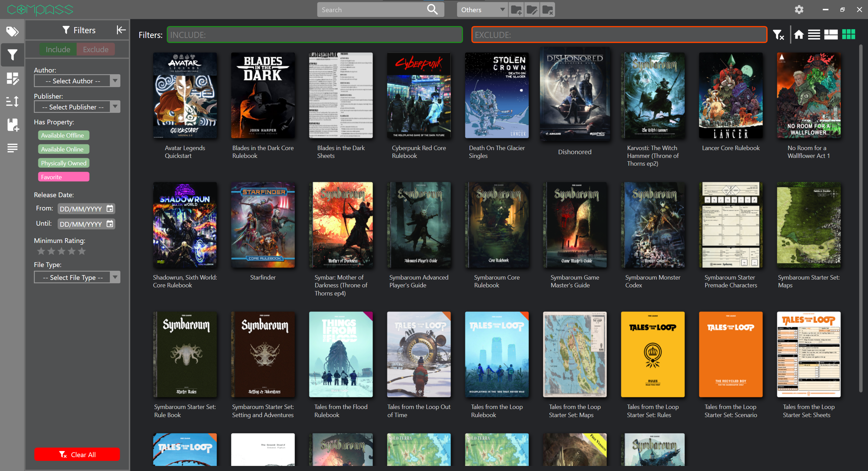Click the Available Offline filter button
The image size is (868, 471).
point(63,135)
